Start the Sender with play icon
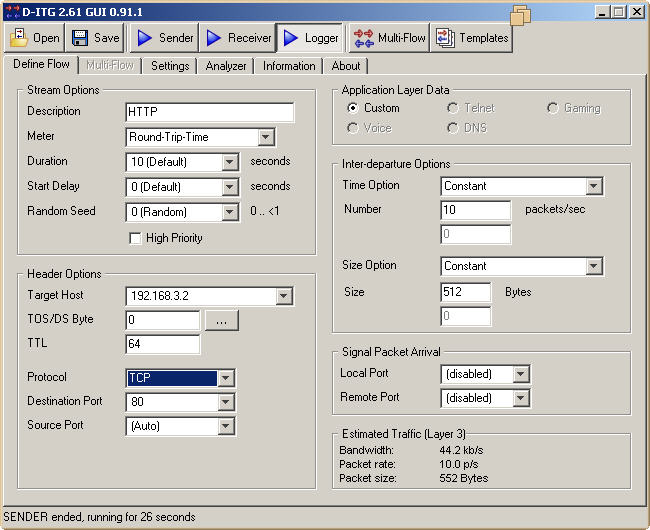The width and height of the screenshot is (650, 530). click(145, 38)
